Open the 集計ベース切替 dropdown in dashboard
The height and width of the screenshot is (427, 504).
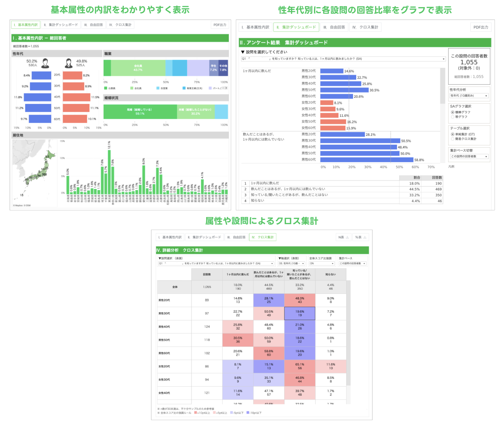click(x=469, y=156)
